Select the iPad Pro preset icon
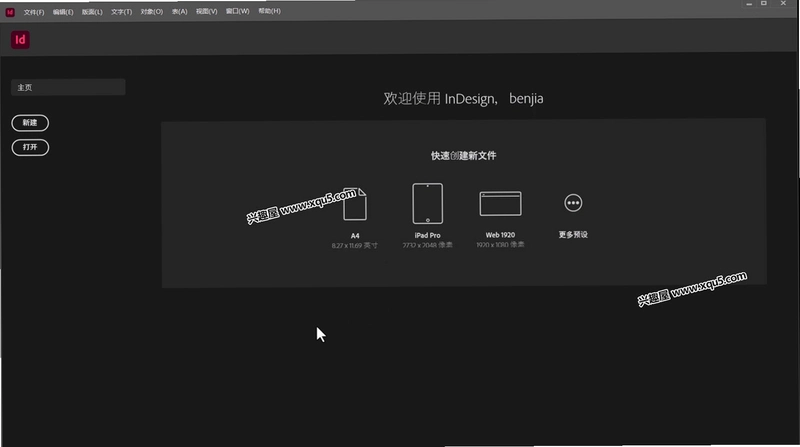The height and width of the screenshot is (447, 800). point(428,203)
